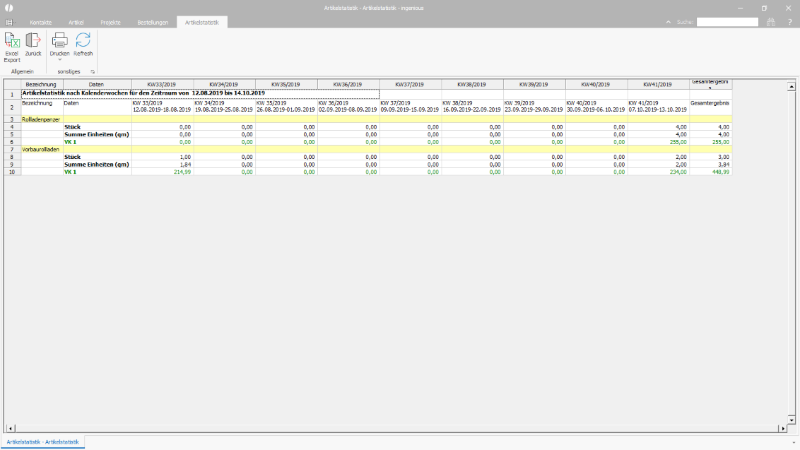The height and width of the screenshot is (450, 800).
Task: Open the Projekte tab
Action: coord(110,22)
